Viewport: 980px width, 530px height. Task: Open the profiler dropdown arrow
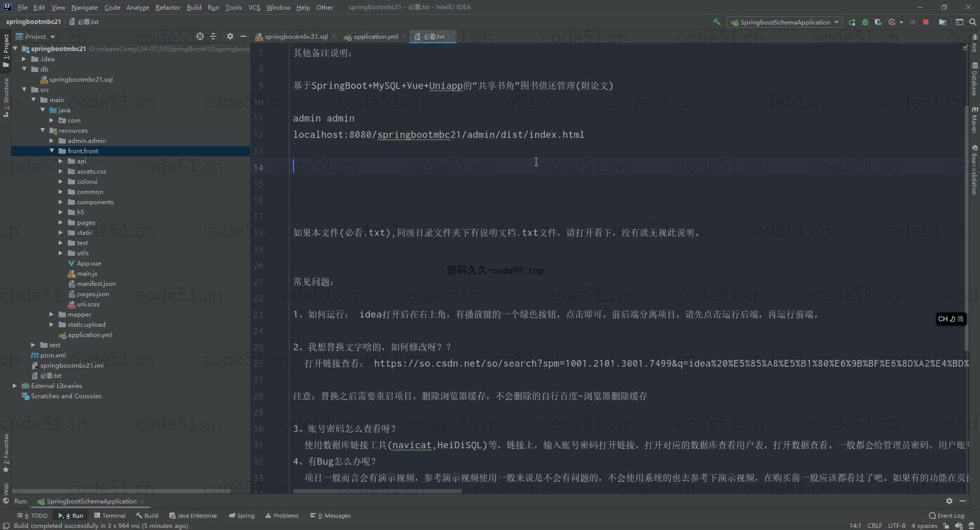(x=901, y=22)
